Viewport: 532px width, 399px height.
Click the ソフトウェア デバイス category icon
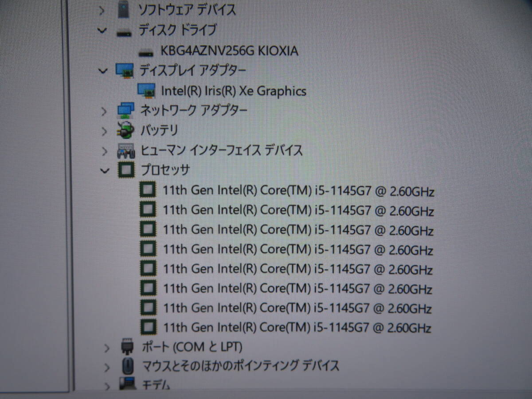[x=125, y=10]
